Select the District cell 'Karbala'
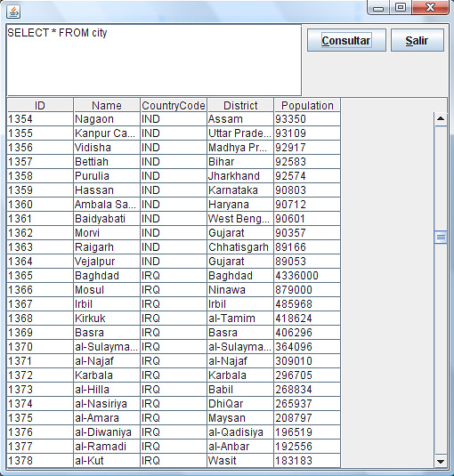Image resolution: width=454 pixels, height=476 pixels. click(240, 375)
